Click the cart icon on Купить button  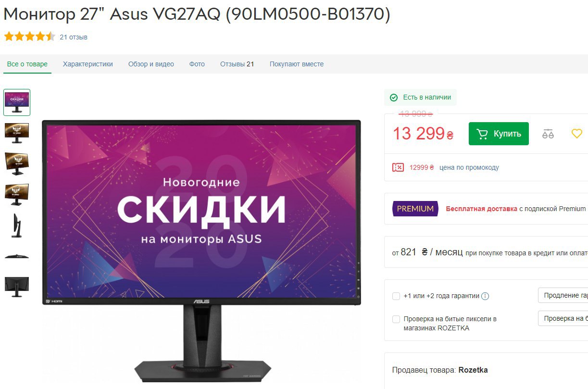point(482,134)
